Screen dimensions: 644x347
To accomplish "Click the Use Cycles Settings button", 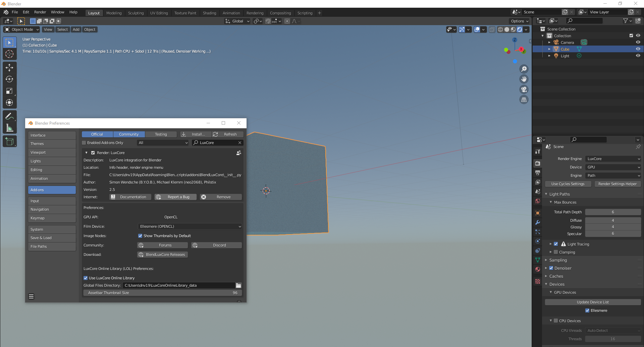I will click(568, 184).
